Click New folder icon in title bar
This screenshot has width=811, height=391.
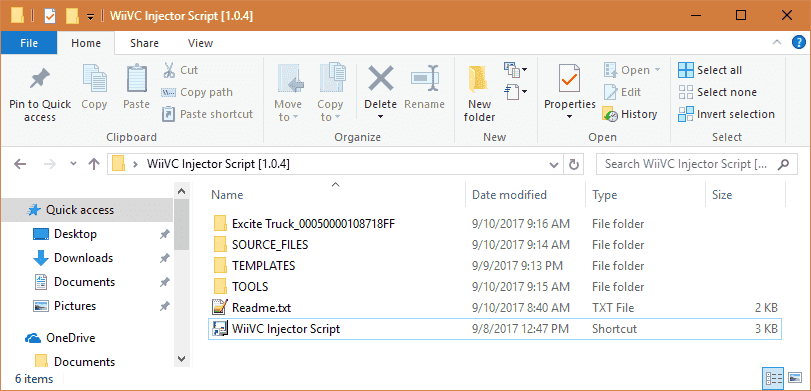coord(72,16)
